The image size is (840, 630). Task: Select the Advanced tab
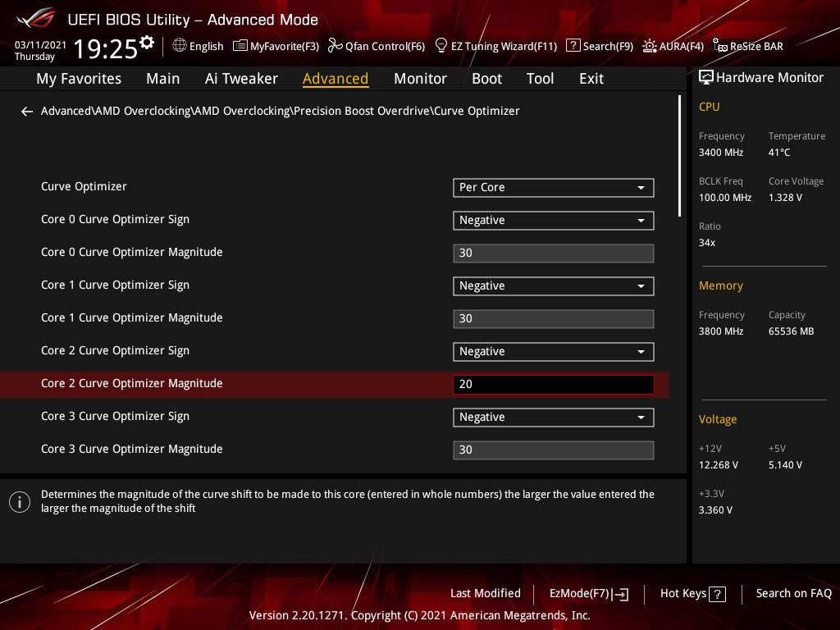pyautogui.click(x=336, y=79)
